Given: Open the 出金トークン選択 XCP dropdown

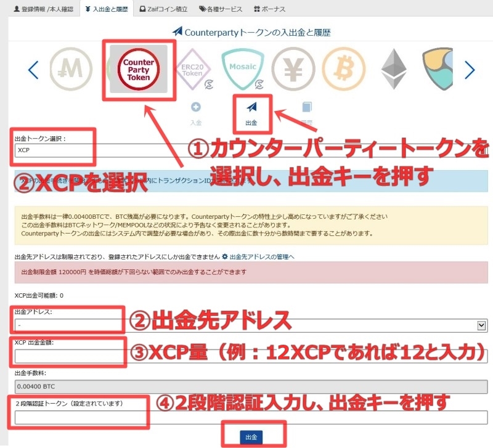Looking at the screenshot, I should tap(251, 150).
